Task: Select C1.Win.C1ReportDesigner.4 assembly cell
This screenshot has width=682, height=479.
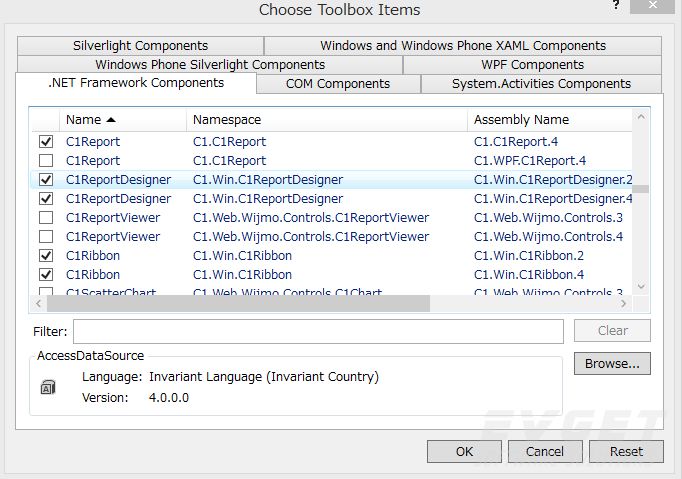Action: (553, 199)
